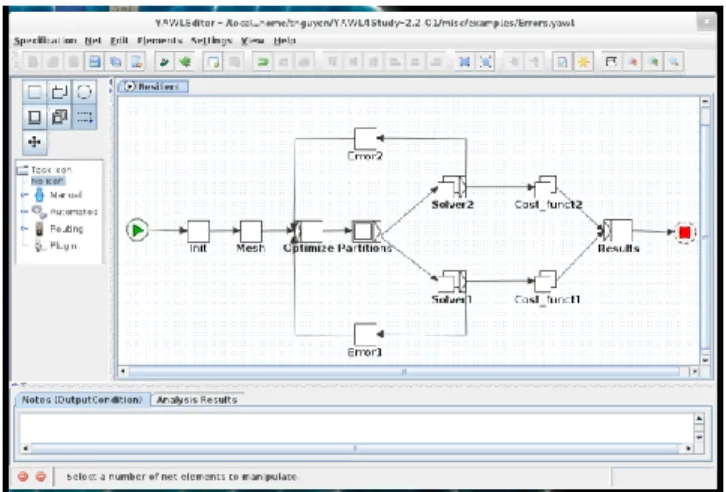The height and width of the screenshot is (492, 726).
Task: Save the specification with blue floppy icon
Action: (94, 62)
